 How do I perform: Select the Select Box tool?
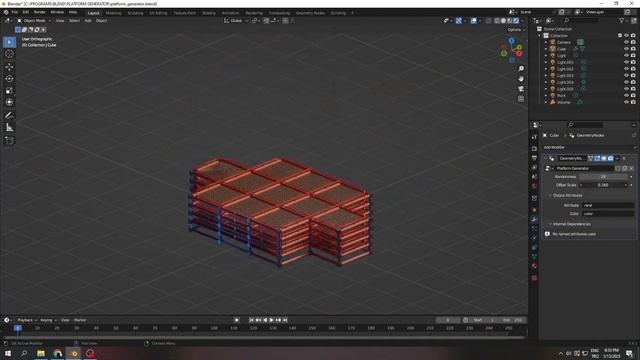[x=9, y=42]
